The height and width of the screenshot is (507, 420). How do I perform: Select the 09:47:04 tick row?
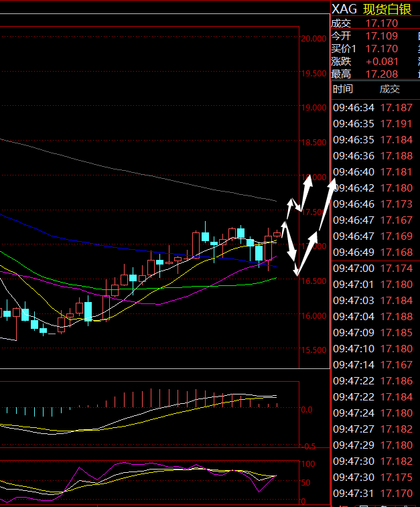click(373, 317)
